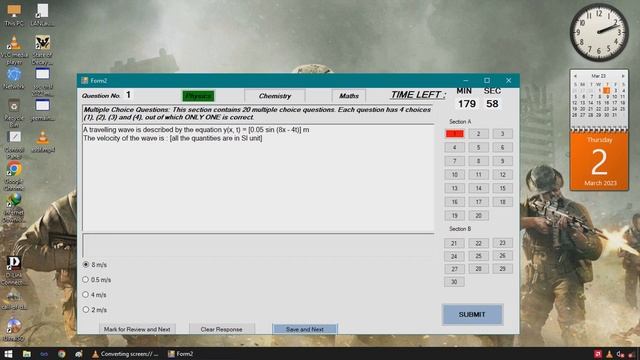Image resolution: width=640 pixels, height=360 pixels.
Task: Go to previous month in calendar gadget
Action: click(575, 76)
